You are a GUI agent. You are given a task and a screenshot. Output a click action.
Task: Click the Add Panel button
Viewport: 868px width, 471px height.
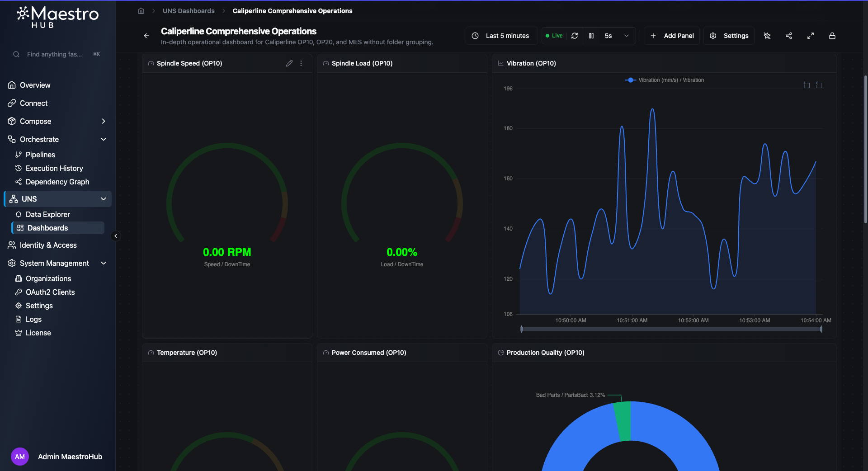coord(672,36)
